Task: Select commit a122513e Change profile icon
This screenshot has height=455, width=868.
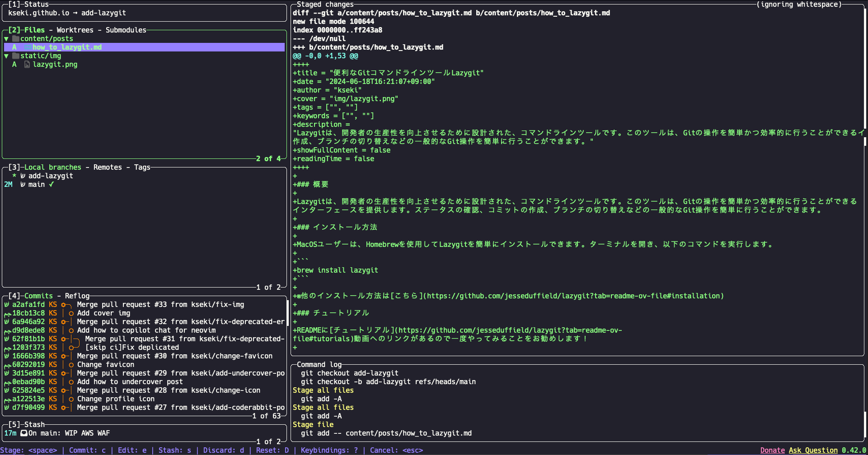Action: tap(144, 399)
